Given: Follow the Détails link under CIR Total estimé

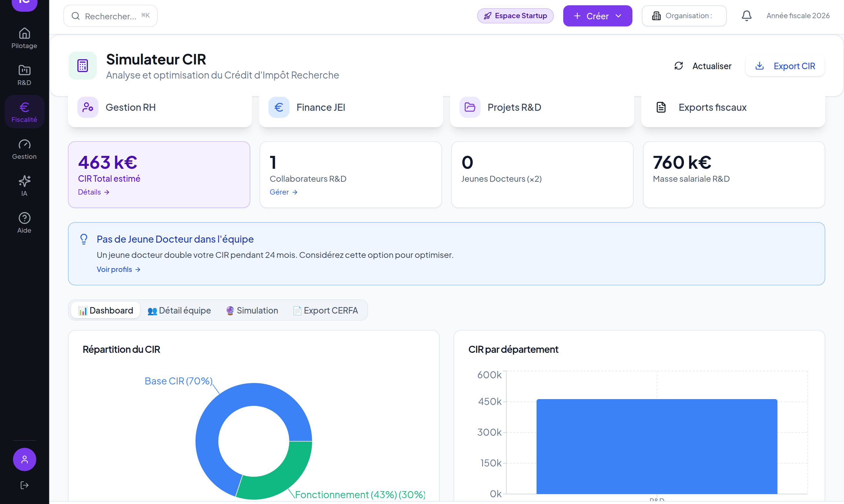Looking at the screenshot, I should 93,192.
